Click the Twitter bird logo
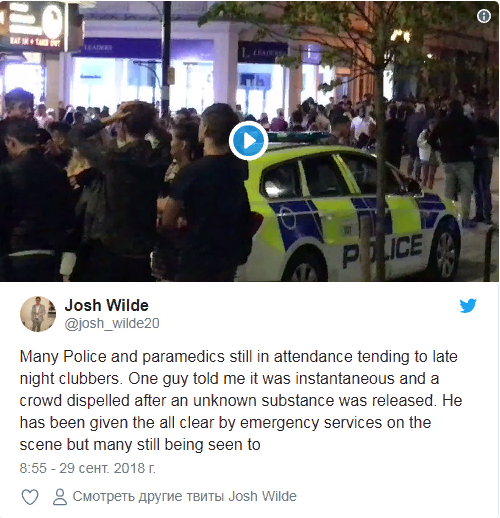This screenshot has width=500, height=518. point(468,306)
